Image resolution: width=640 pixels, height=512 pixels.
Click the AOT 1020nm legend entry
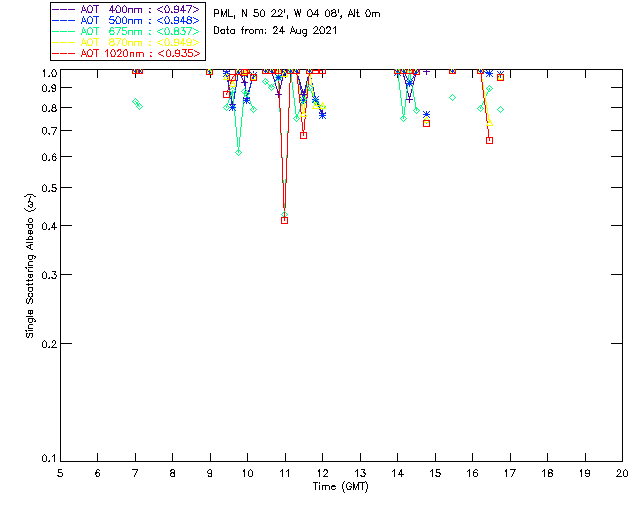[127, 53]
